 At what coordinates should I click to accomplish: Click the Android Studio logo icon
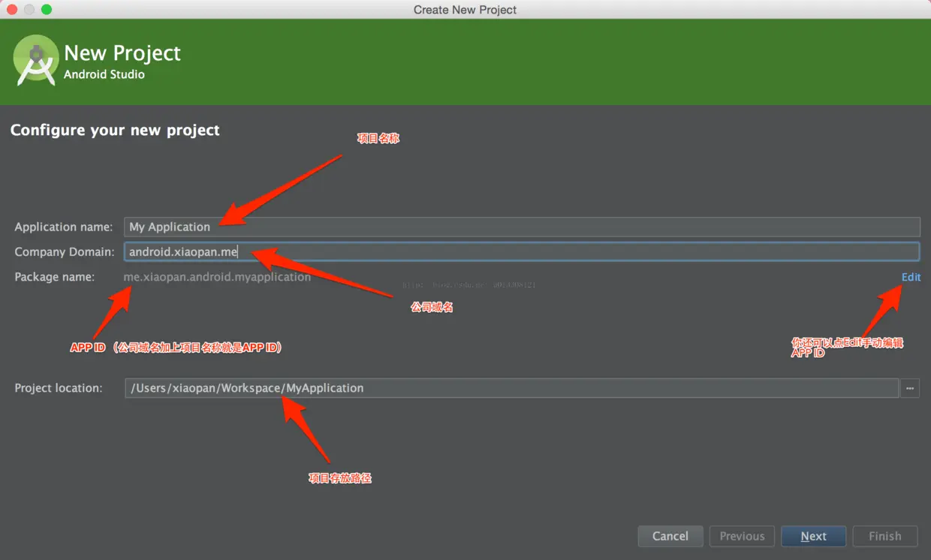click(x=36, y=60)
